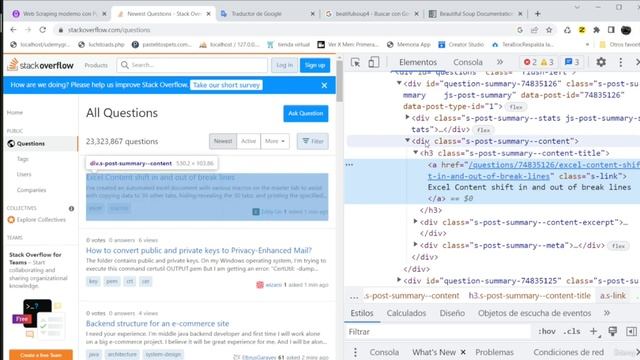This screenshot has height=360, width=640.
Task: Select the Newest sort option
Action: 223,141
